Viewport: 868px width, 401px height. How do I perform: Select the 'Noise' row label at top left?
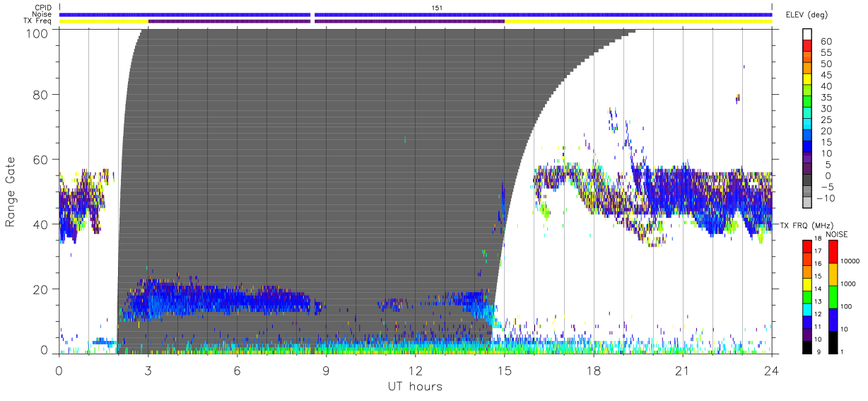pyautogui.click(x=43, y=14)
